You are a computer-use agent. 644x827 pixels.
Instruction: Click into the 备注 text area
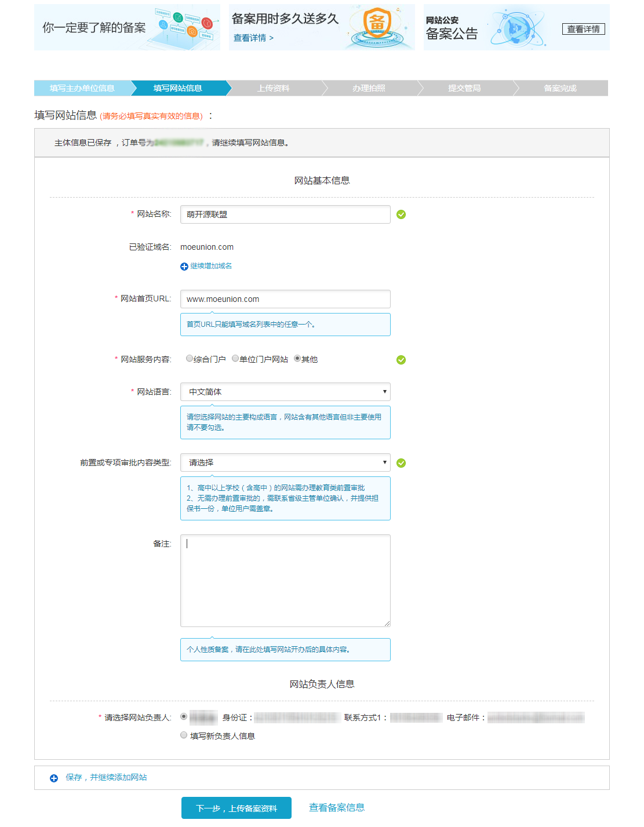[x=285, y=581]
